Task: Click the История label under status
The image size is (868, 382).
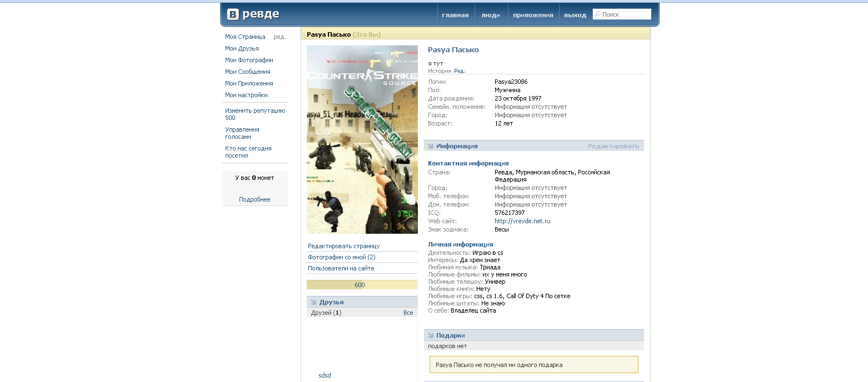Action: pos(440,71)
